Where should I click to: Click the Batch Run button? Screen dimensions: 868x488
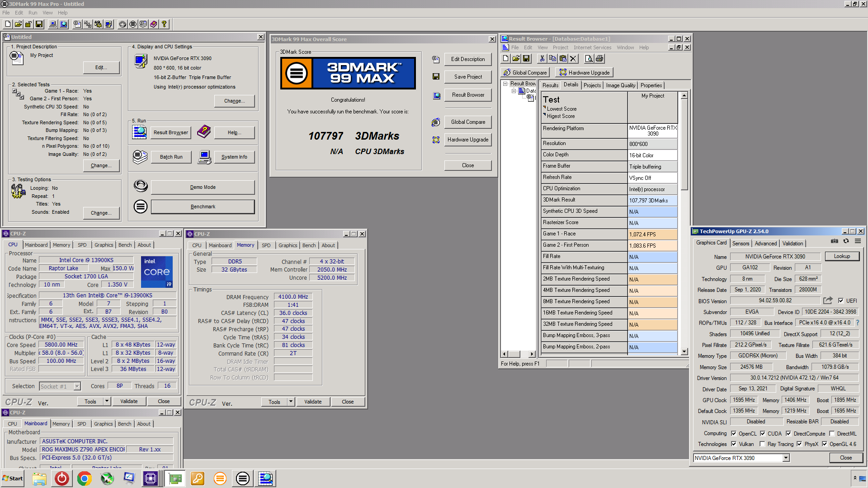(171, 157)
